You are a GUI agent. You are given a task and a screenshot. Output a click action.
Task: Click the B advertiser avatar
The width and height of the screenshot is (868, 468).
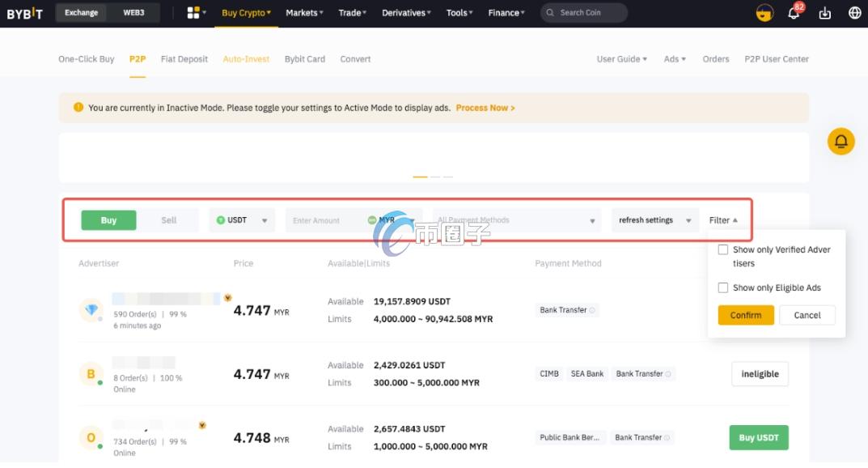coord(91,374)
